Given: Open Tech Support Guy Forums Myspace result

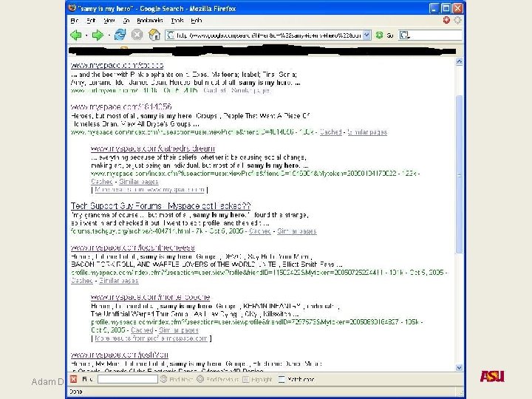Looking at the screenshot, I should coord(160,206).
